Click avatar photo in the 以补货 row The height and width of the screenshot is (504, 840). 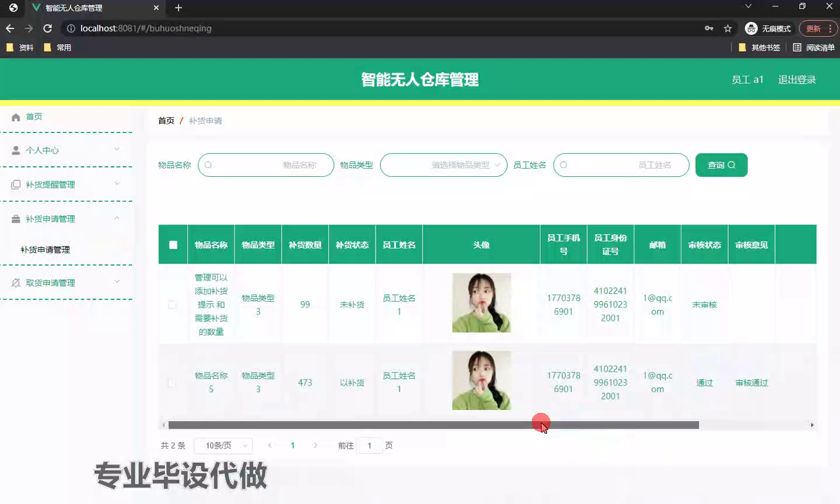coord(482,380)
